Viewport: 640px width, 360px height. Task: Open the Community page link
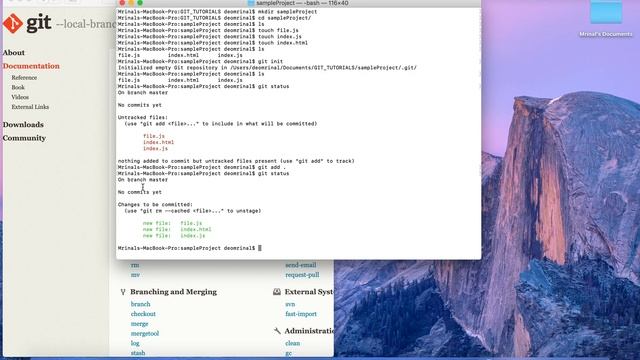click(24, 138)
